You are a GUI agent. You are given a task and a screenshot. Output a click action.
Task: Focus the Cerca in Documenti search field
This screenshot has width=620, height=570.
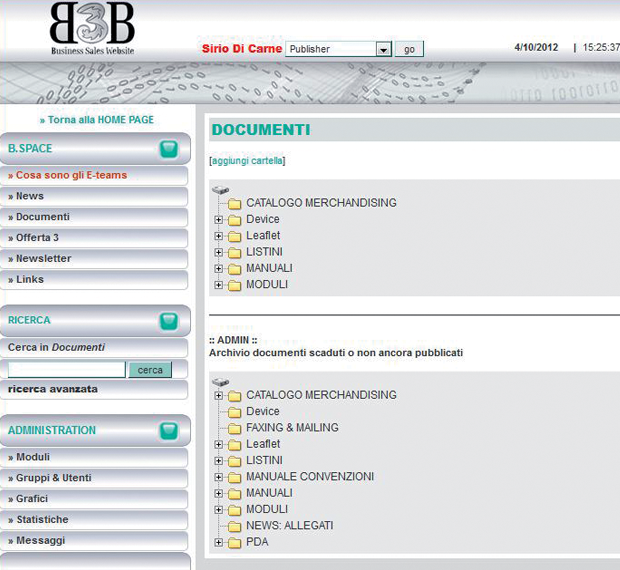coord(66,370)
